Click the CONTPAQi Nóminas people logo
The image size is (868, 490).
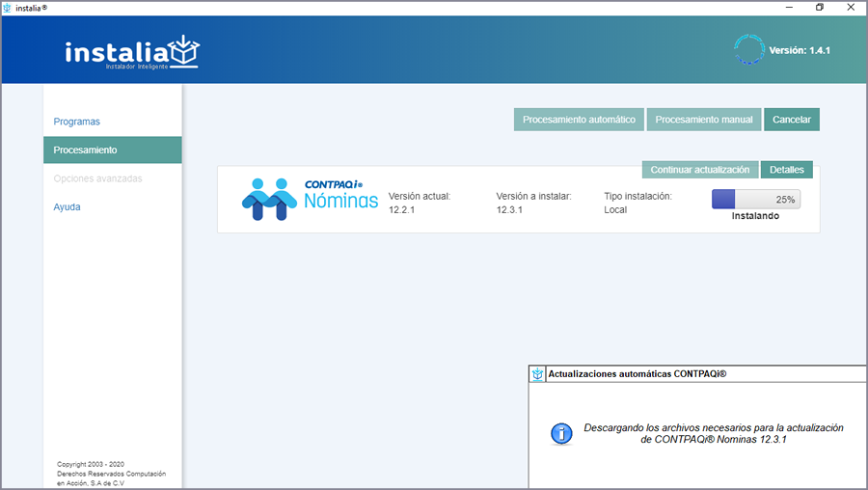click(269, 198)
